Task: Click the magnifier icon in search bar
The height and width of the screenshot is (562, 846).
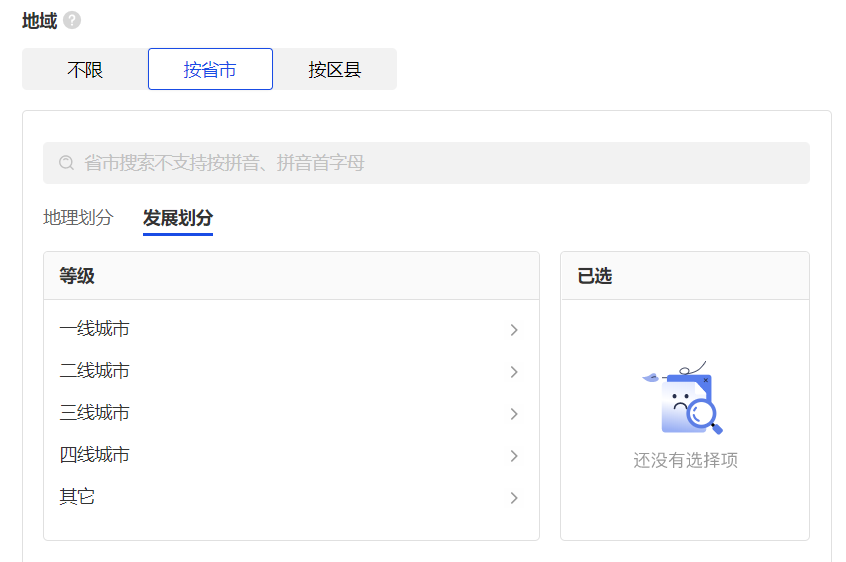Action: 66,162
